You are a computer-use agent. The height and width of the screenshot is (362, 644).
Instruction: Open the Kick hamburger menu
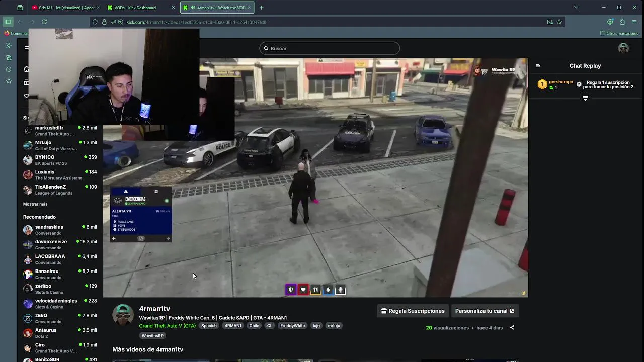[27, 48]
